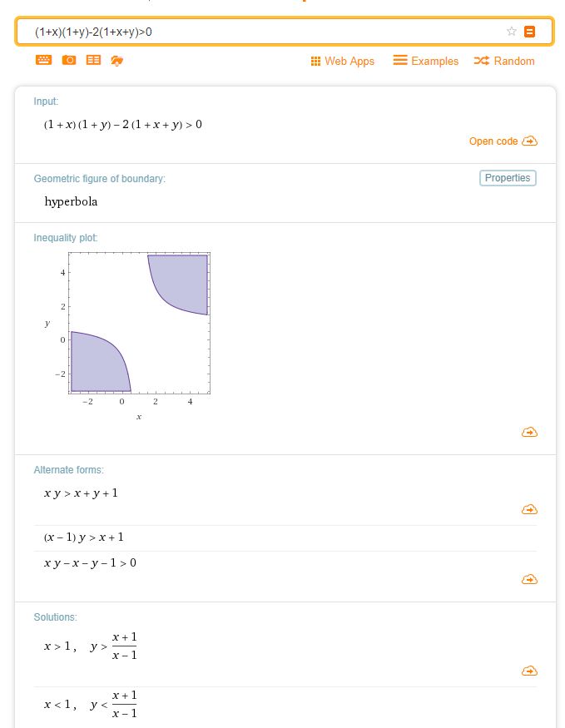This screenshot has width=565, height=728.
Task: Click the Properties button for hyperbola
Action: point(508,178)
